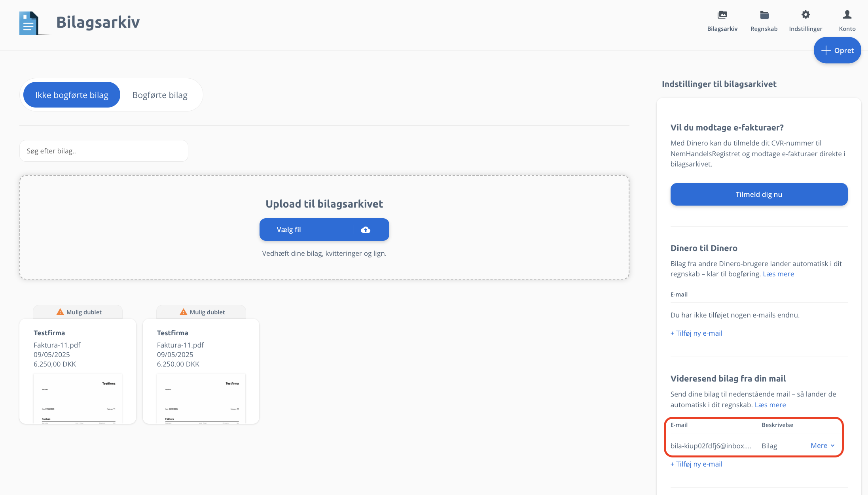Click the Bilagsarkiv document logo icon

click(x=29, y=23)
